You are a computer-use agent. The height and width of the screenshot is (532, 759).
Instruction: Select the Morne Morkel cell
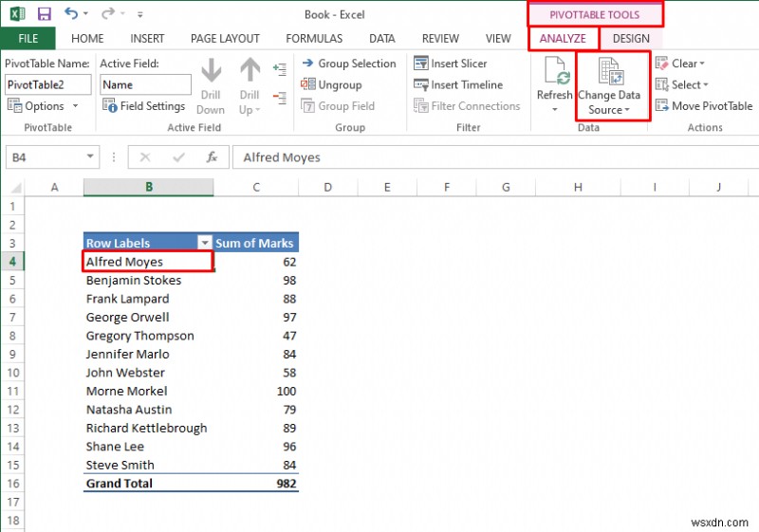(148, 391)
